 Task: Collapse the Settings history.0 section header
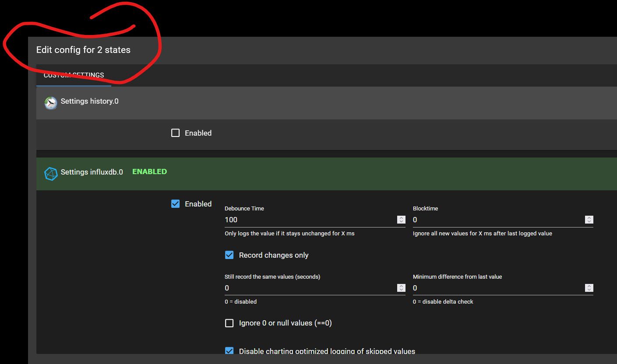point(327,103)
